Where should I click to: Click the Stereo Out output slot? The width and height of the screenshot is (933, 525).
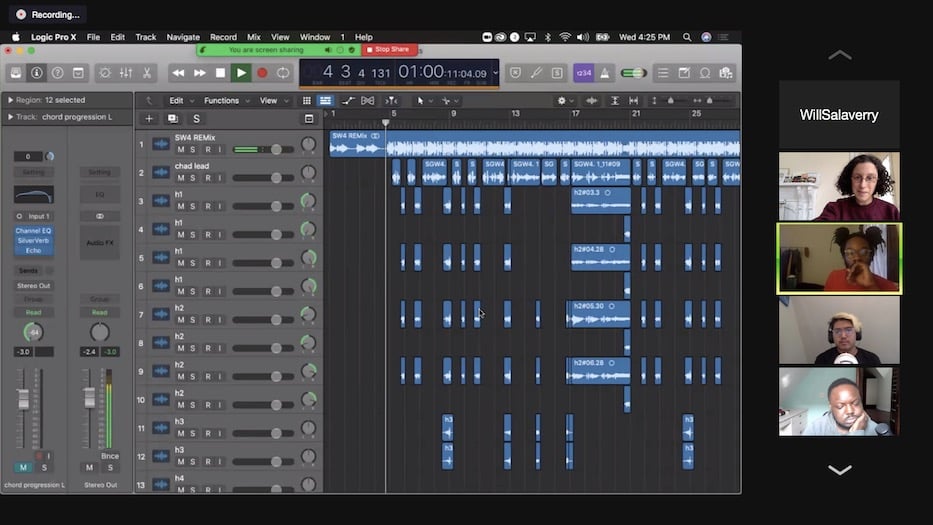[33, 286]
